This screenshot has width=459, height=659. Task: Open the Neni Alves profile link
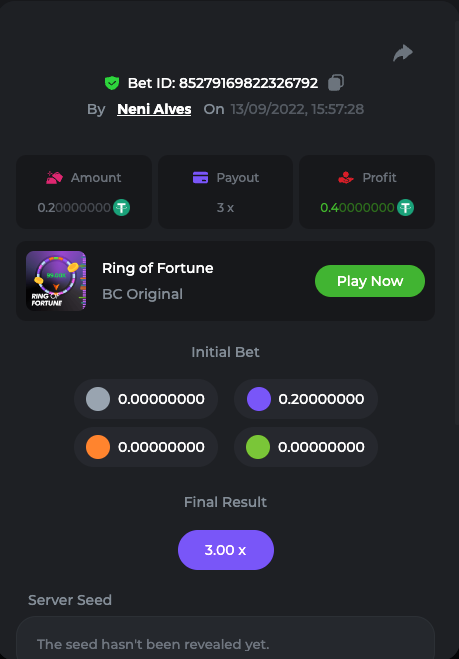click(154, 109)
